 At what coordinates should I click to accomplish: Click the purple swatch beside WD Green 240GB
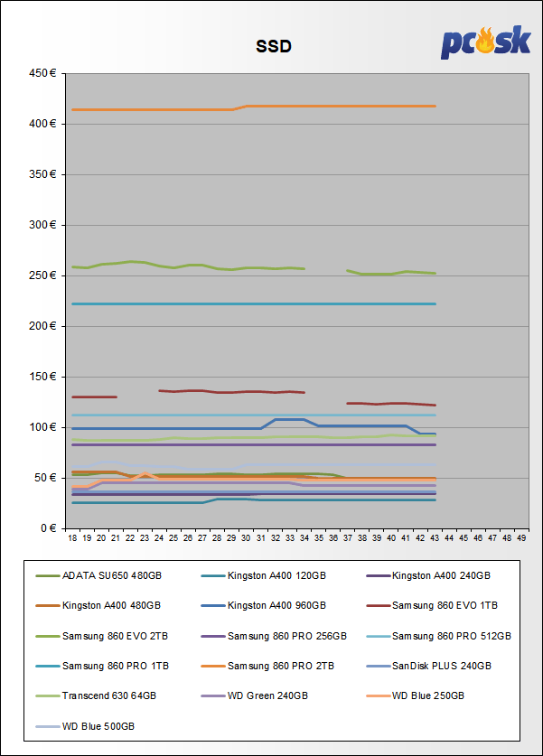tap(213, 696)
